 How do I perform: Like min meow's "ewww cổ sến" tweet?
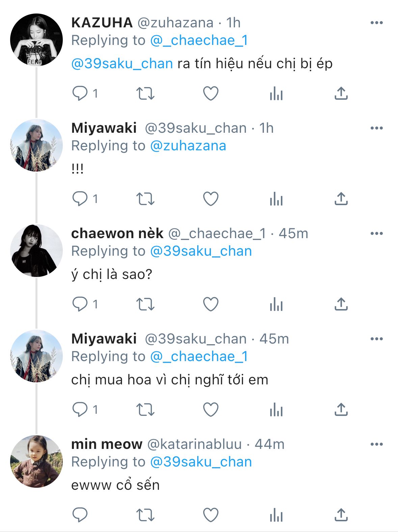click(x=211, y=515)
